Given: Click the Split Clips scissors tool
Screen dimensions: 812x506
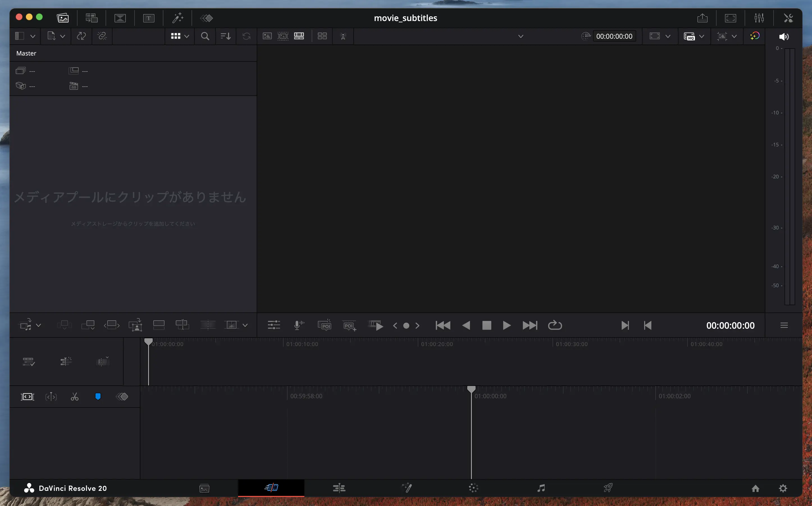Looking at the screenshot, I should point(74,397).
